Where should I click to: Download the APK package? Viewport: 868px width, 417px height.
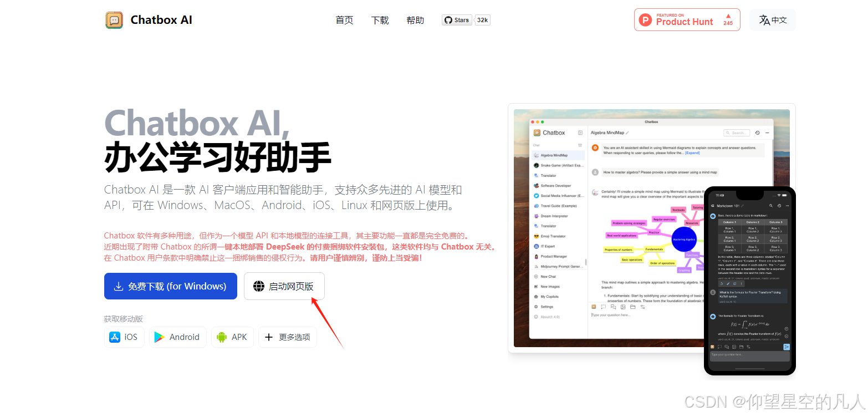tap(232, 337)
